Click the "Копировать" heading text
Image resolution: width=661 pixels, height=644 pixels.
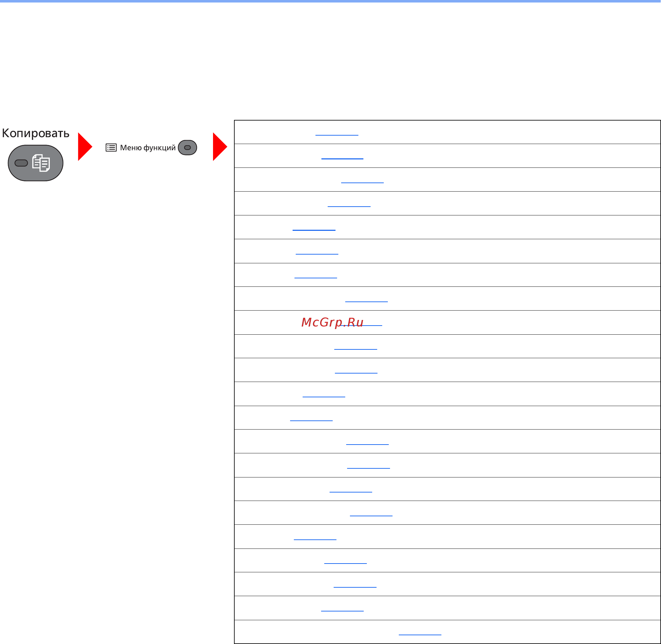[35, 133]
